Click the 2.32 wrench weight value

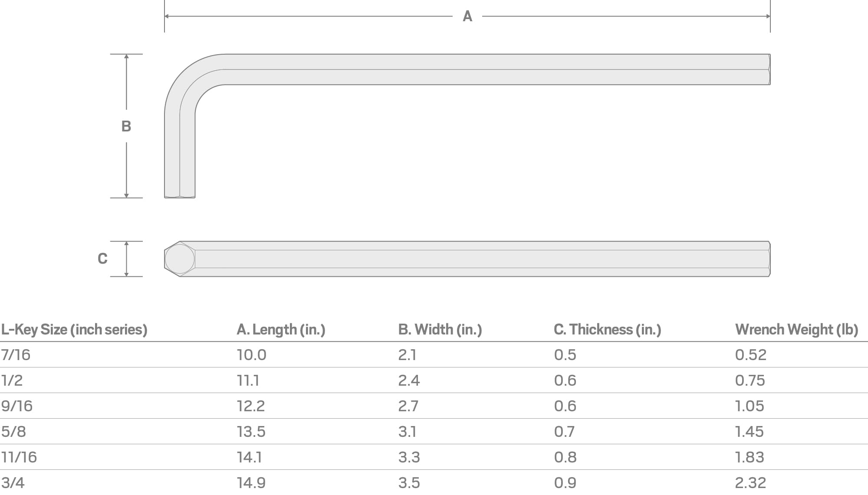click(x=750, y=483)
